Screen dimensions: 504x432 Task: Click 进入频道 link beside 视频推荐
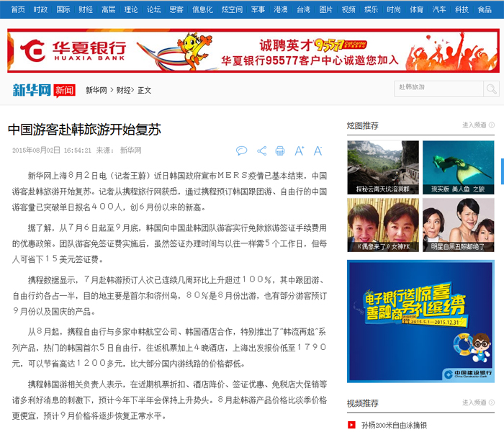coord(474,402)
